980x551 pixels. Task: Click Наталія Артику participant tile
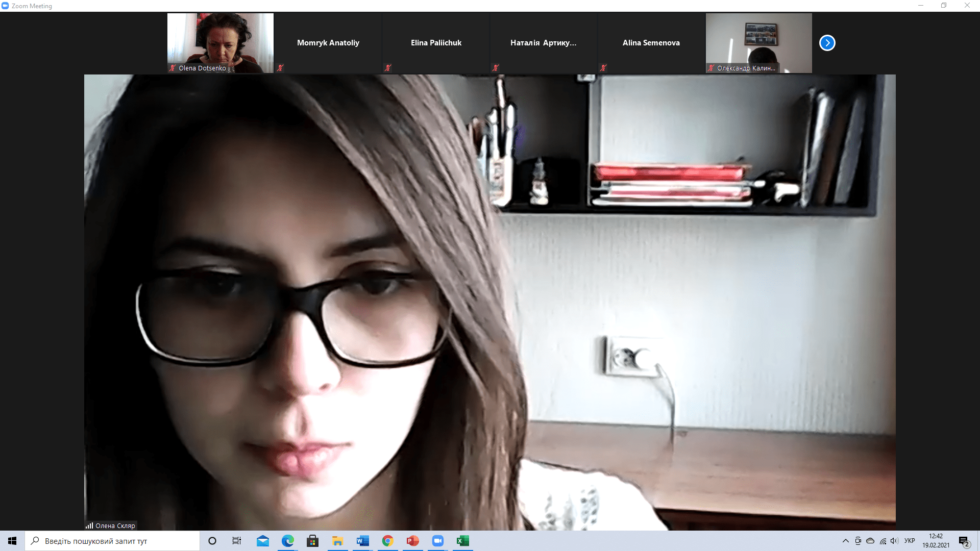pos(543,43)
